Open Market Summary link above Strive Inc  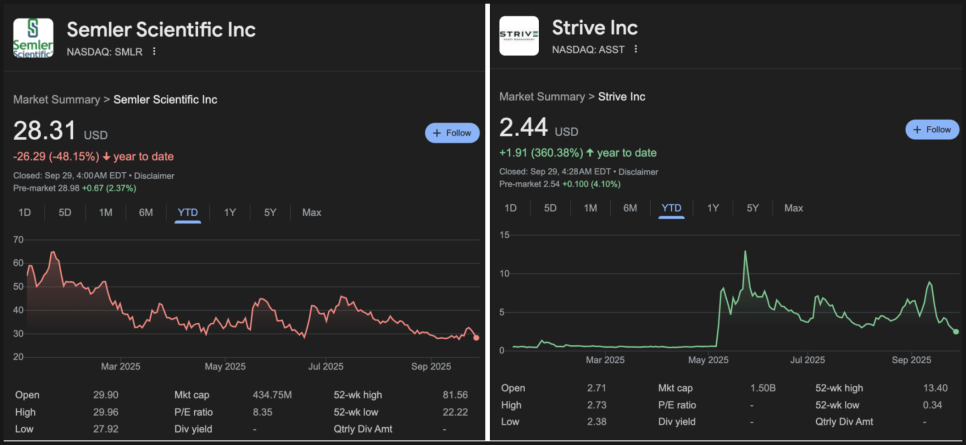click(542, 97)
